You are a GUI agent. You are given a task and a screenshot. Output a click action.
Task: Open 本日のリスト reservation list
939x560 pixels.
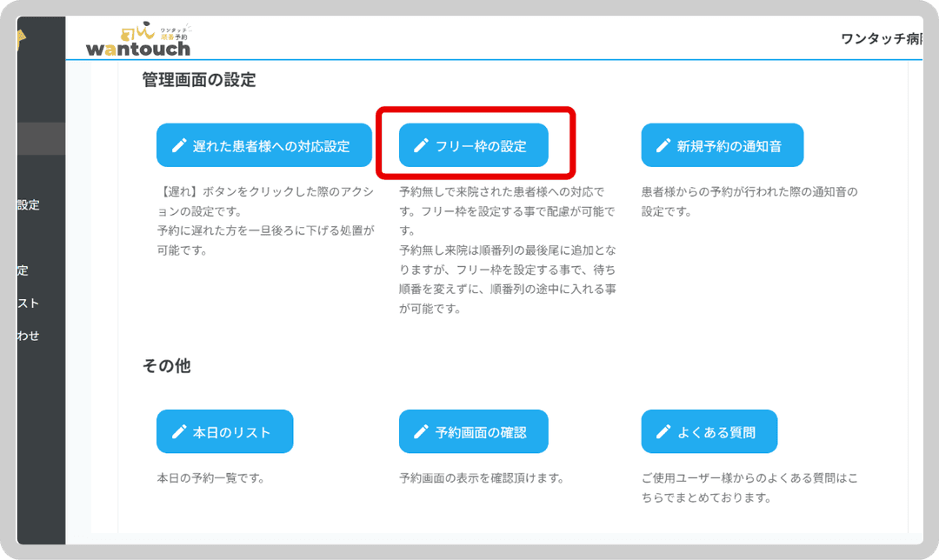click(225, 431)
